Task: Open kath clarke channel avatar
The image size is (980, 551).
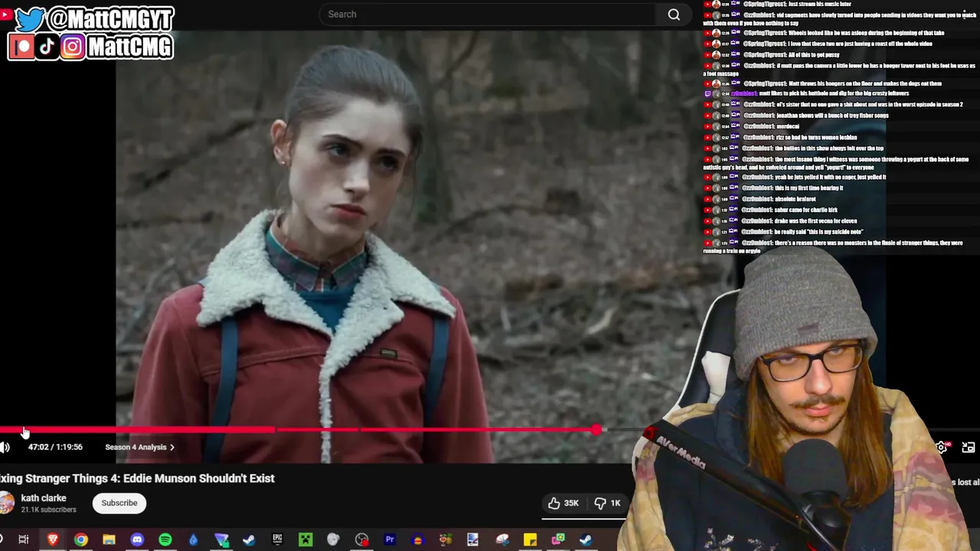Action: click(x=6, y=503)
